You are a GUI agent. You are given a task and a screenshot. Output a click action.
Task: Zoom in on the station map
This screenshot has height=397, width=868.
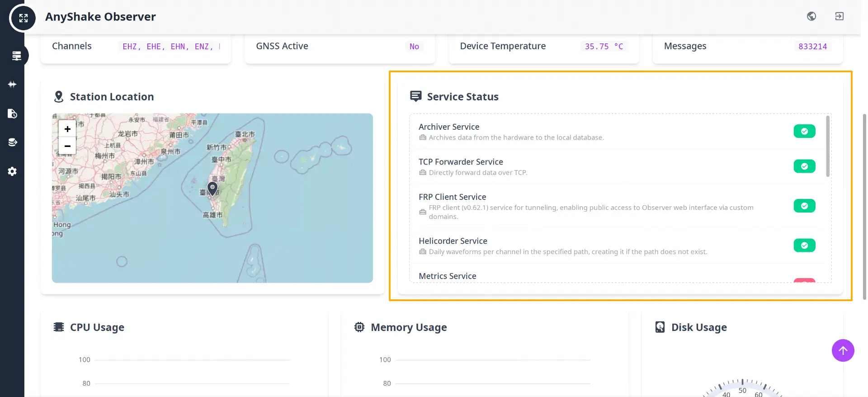click(67, 129)
